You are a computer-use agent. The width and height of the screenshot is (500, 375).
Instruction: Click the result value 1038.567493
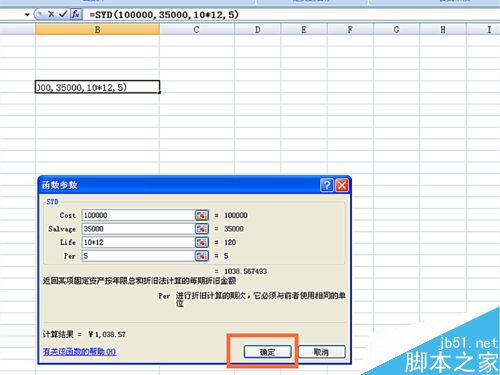click(245, 271)
